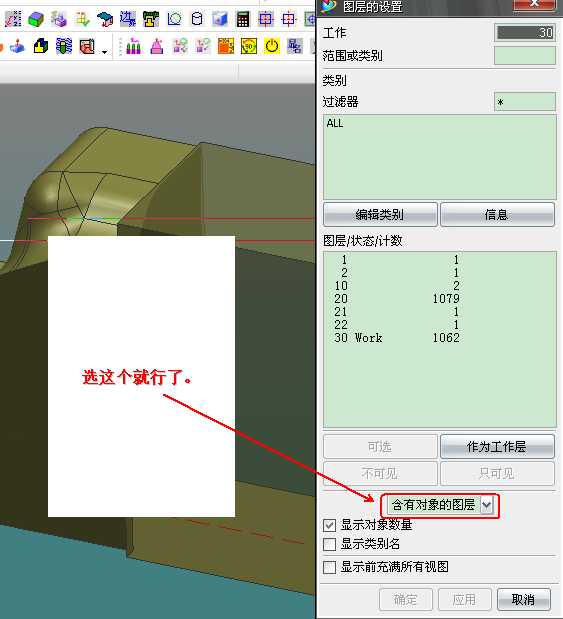Click the 应用 button

pyautogui.click(x=465, y=599)
